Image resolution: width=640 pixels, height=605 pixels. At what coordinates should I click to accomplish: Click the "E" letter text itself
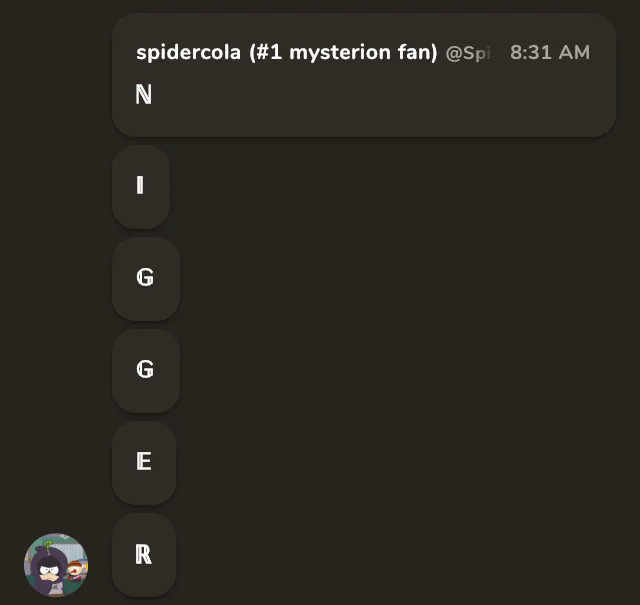144,462
